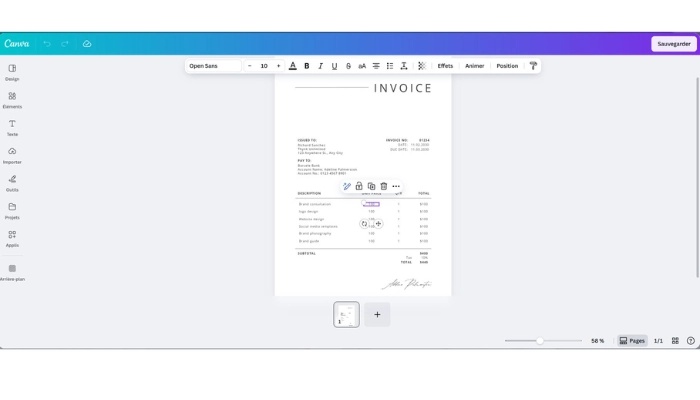Click the rotate handle of selected element

[364, 224]
